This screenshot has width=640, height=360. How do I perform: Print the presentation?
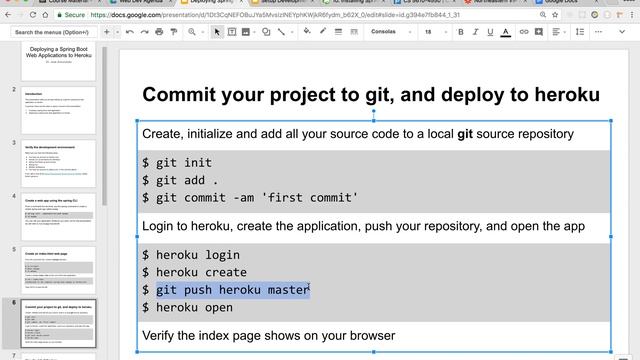(x=159, y=32)
